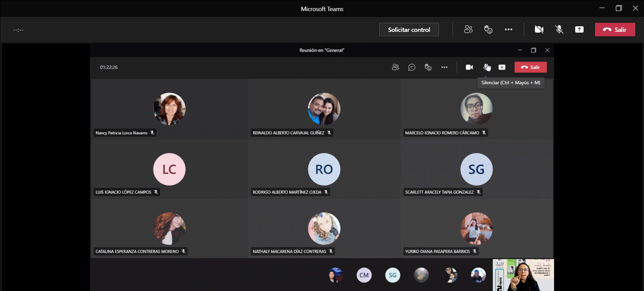Click name label RODRIGO ALBERTO MARTÍNEZ OJEDA
This screenshot has width=644, height=291.
pyautogui.click(x=287, y=192)
